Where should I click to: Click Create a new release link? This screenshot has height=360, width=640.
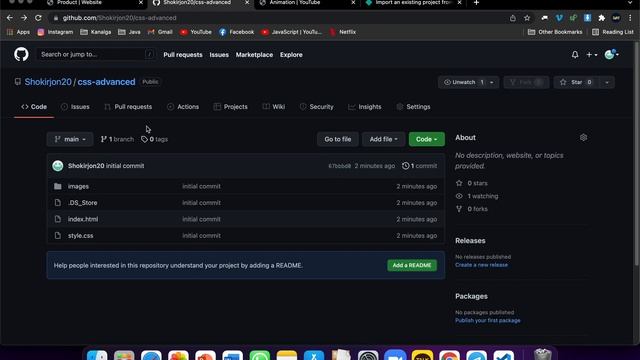pyautogui.click(x=481, y=265)
